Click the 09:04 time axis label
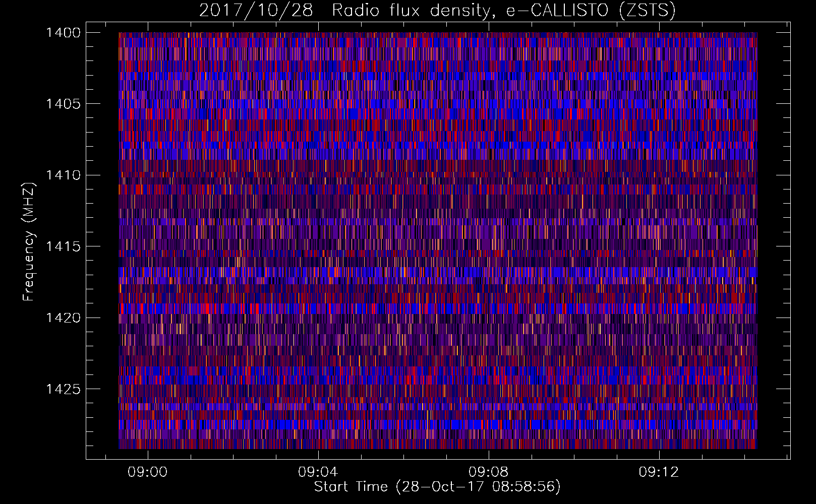This screenshot has width=816, height=504. coord(318,472)
